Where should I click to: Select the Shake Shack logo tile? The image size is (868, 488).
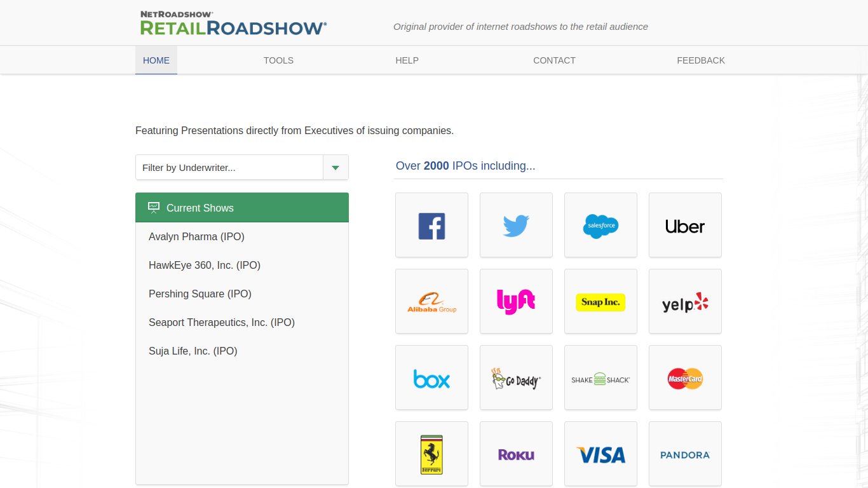click(600, 377)
